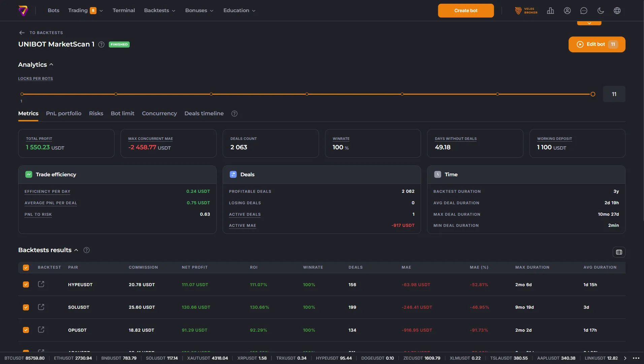Click the Veles logo icon
Image resolution: width=644 pixels, height=364 pixels.
[23, 10]
